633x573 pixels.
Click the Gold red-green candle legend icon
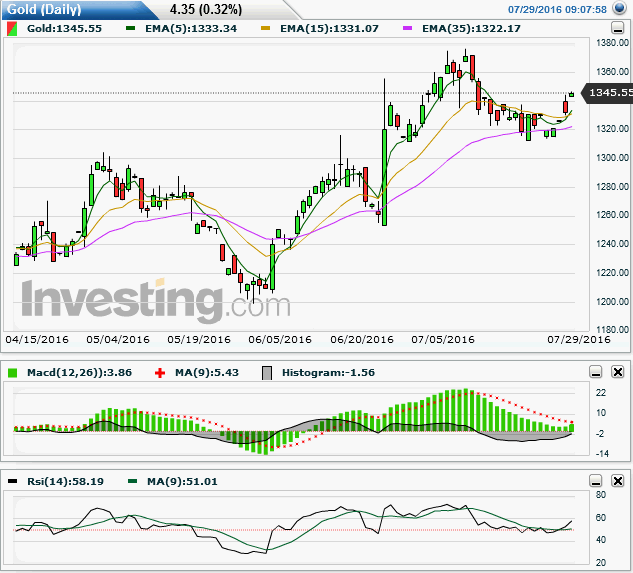pos(12,29)
